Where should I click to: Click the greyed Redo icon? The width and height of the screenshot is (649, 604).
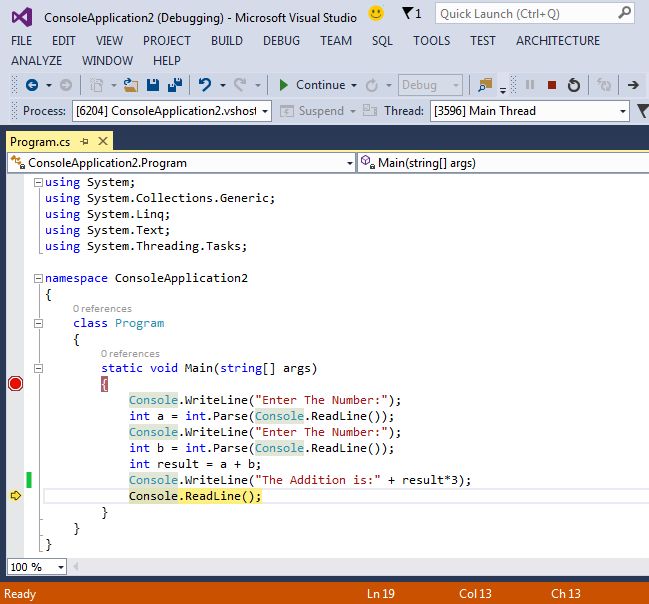240,85
